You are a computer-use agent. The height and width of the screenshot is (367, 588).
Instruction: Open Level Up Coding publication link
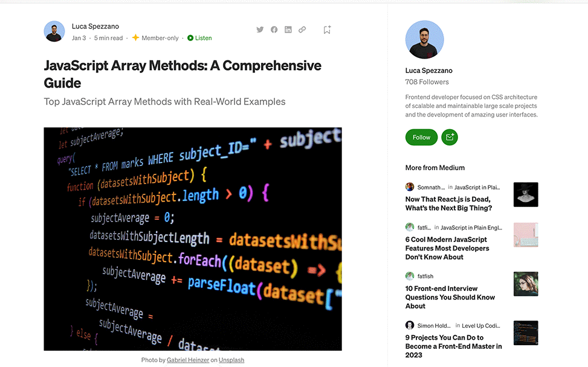point(481,326)
